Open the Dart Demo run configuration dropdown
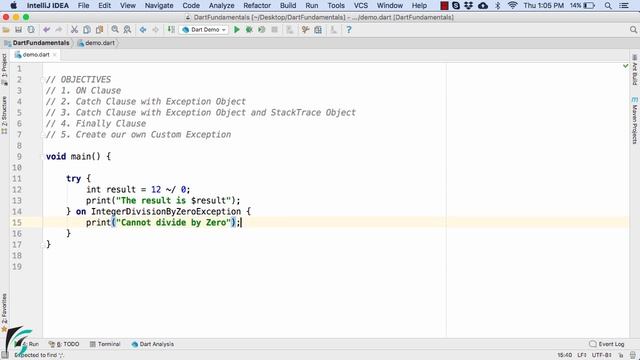Image resolution: width=640 pixels, height=360 pixels. click(204, 30)
